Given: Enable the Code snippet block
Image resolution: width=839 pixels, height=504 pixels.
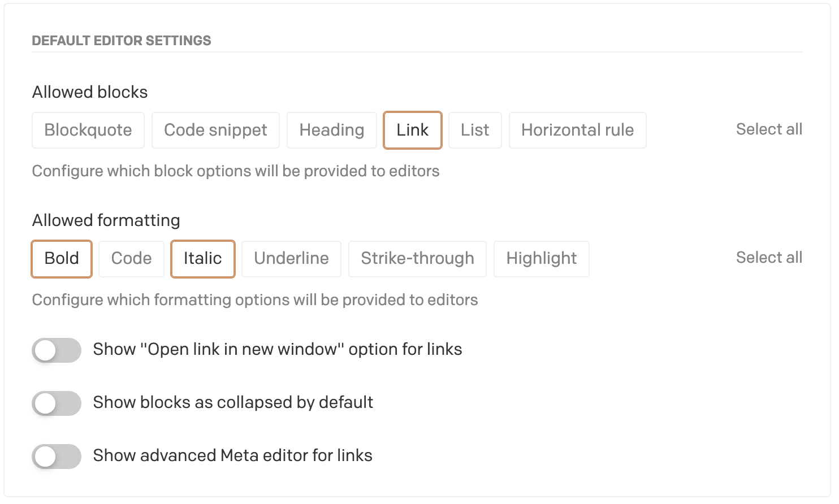Looking at the screenshot, I should click(x=215, y=131).
